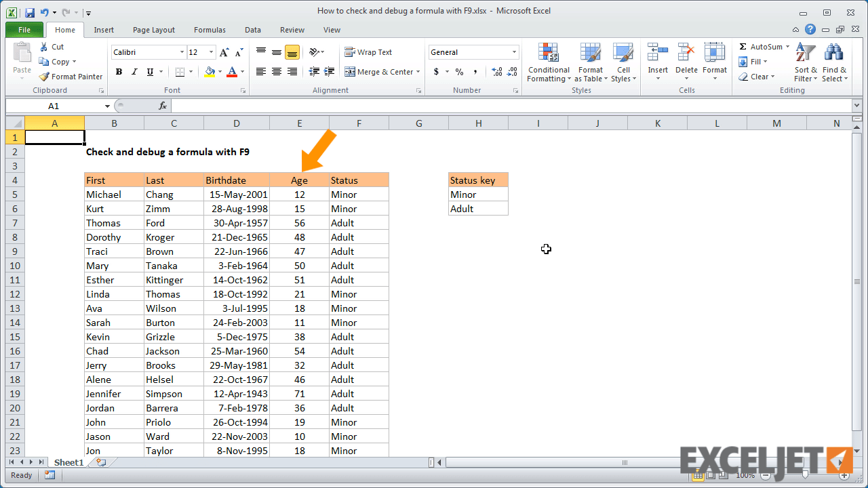
Task: Select the Sheet1 tab
Action: coord(68,462)
